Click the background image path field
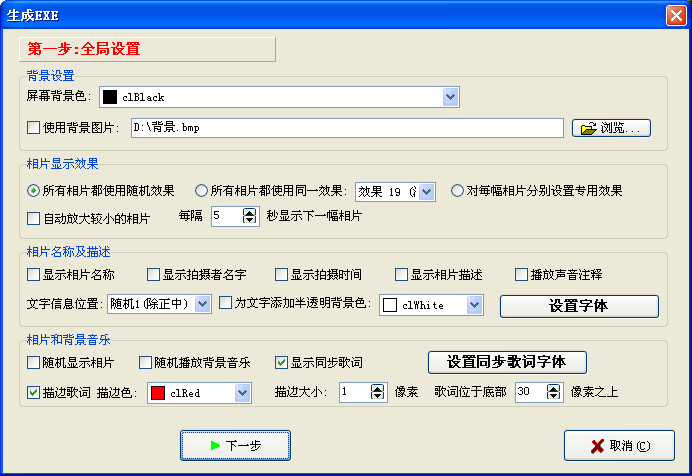Viewport: 692px width, 476px height. point(345,128)
